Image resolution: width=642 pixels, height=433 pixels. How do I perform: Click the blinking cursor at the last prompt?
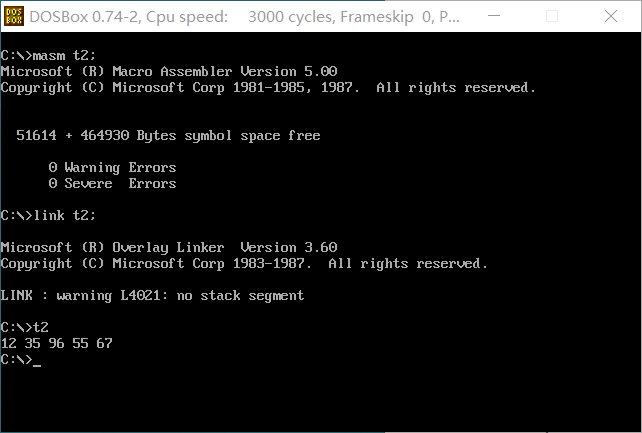click(x=37, y=360)
